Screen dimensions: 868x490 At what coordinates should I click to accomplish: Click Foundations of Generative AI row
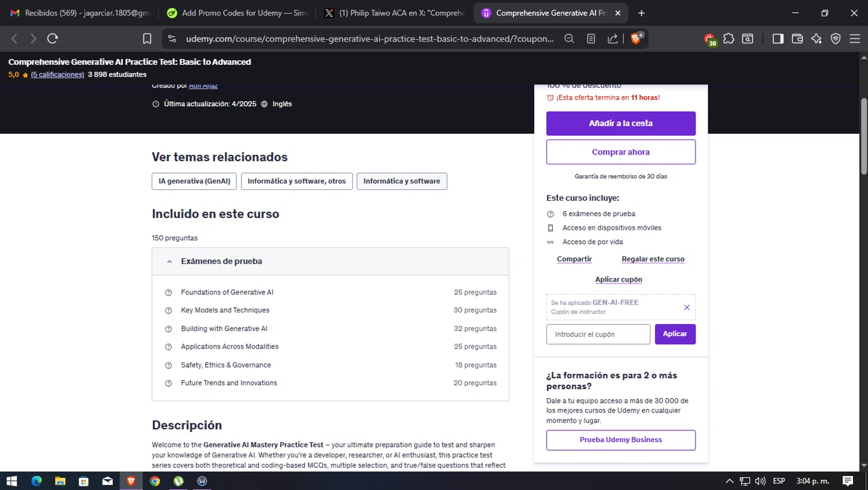[x=330, y=292]
